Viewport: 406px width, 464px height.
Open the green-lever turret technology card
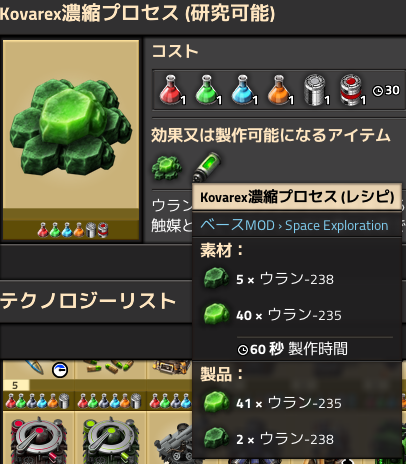[111, 437]
